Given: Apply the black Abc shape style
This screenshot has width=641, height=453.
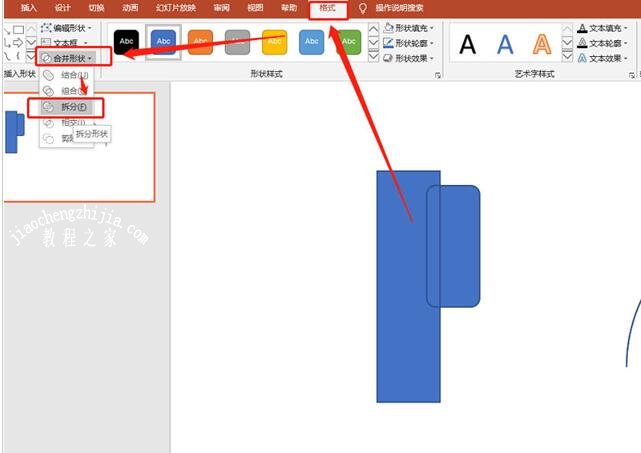Looking at the screenshot, I should [126, 42].
